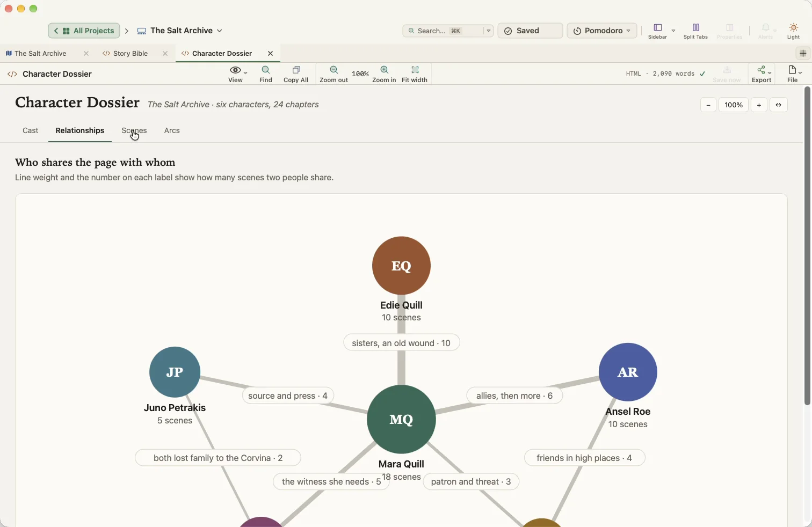This screenshot has height=527, width=812.
Task: Close the Character Dossier tab
Action: pos(271,53)
